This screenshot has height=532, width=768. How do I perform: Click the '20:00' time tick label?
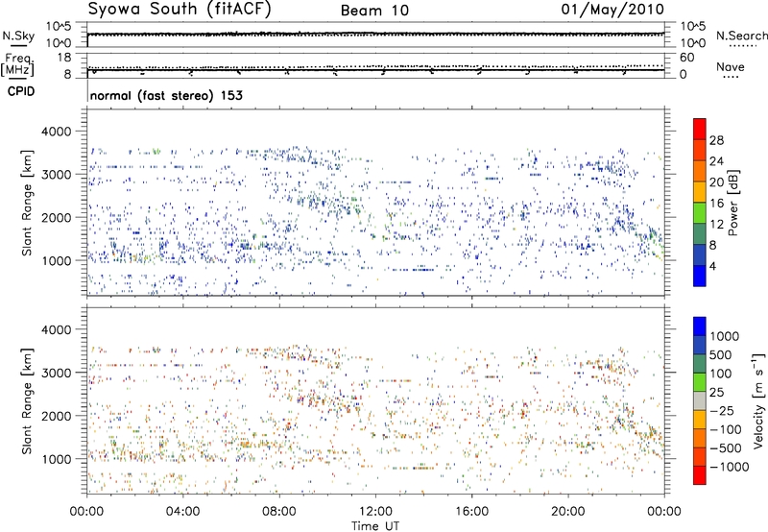567,512
